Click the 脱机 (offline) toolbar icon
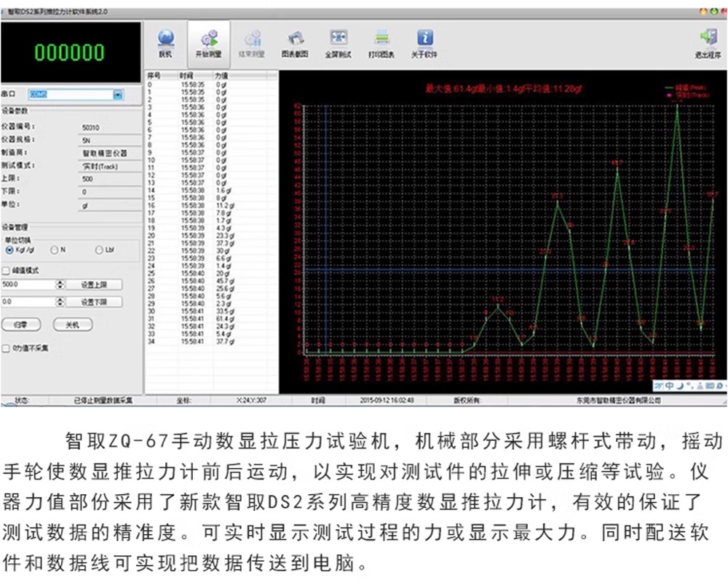This screenshot has width=728, height=588. (166, 43)
